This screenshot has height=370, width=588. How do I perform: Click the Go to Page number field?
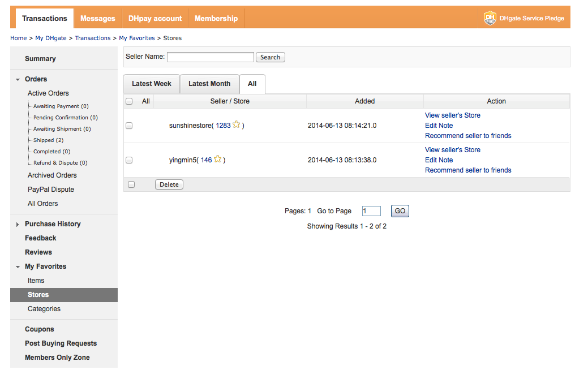[x=371, y=211]
